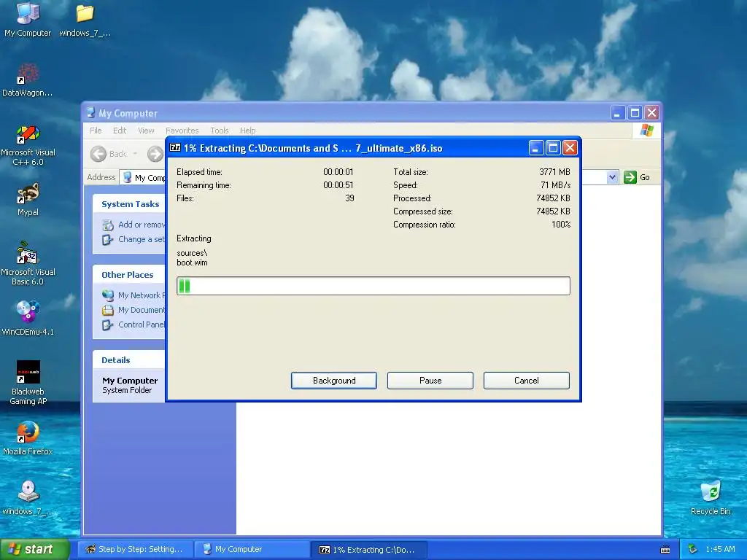Click Back arrow in My Computer window
Screen dimensions: 747x560
tap(98, 154)
